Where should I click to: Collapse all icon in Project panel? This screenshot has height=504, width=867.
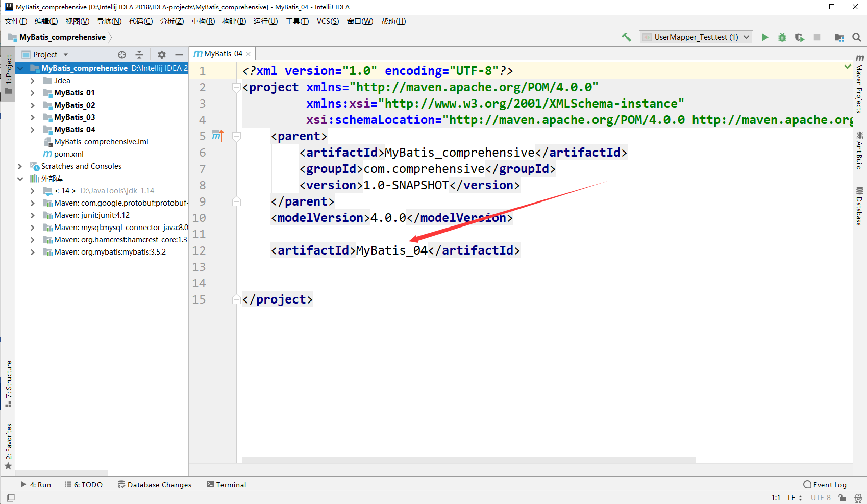click(139, 55)
